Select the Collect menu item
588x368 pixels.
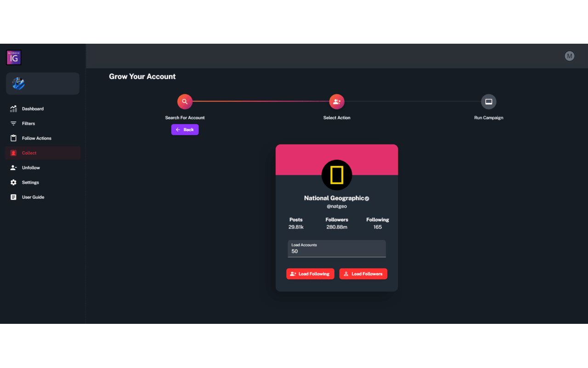click(x=43, y=153)
